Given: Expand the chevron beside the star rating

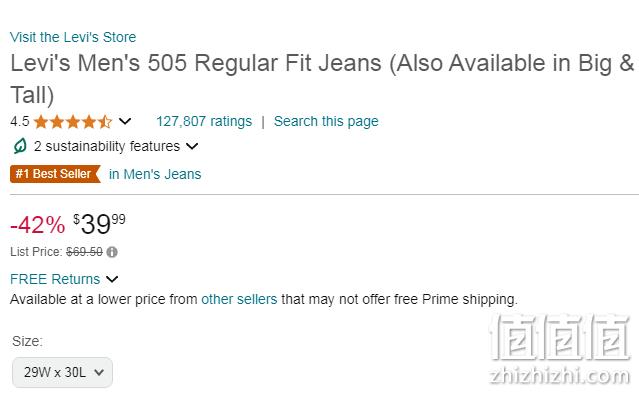Looking at the screenshot, I should (x=125, y=121).
